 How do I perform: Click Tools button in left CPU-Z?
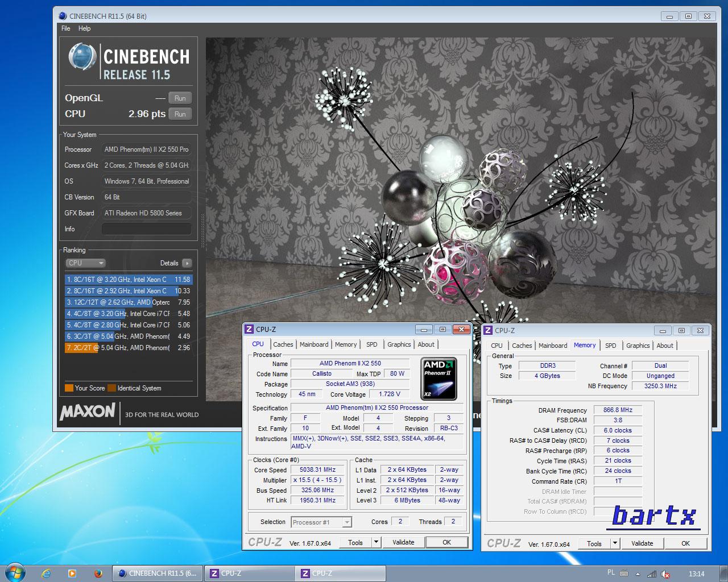[x=355, y=542]
